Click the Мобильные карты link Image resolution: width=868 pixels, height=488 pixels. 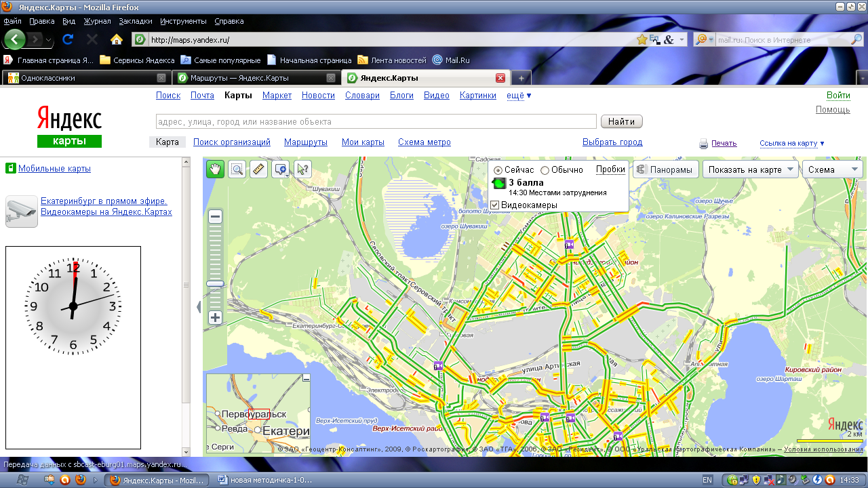coord(54,169)
